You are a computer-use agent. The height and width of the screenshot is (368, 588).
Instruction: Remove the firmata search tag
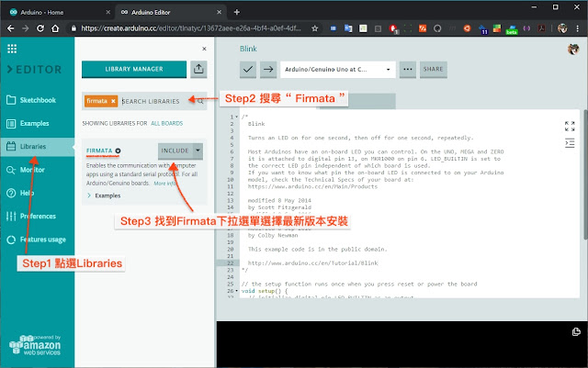[x=113, y=101]
